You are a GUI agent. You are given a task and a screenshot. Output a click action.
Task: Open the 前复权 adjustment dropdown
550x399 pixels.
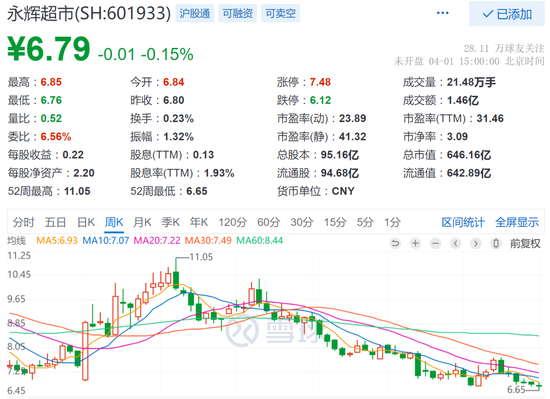coord(525,243)
